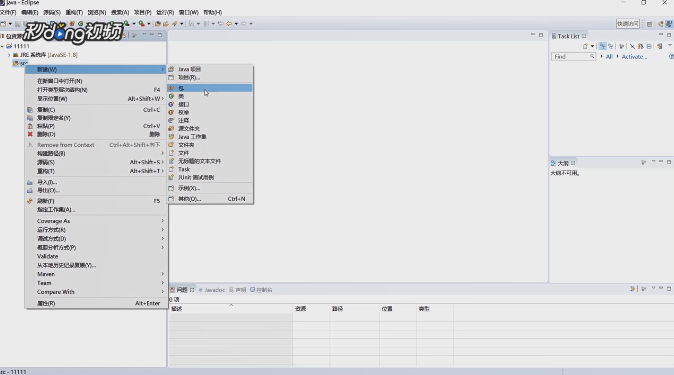Switch to the 问题 Problems tab
The width and height of the screenshot is (674, 375).
point(182,290)
